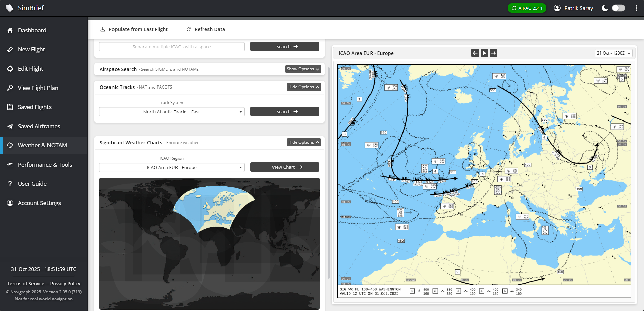644x311 pixels.
Task: Click the Refresh Data icon button
Action: pyautogui.click(x=189, y=29)
